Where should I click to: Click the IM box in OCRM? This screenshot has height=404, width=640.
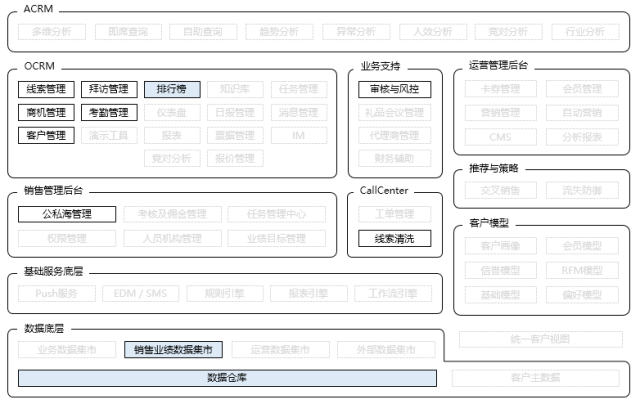[x=297, y=135]
